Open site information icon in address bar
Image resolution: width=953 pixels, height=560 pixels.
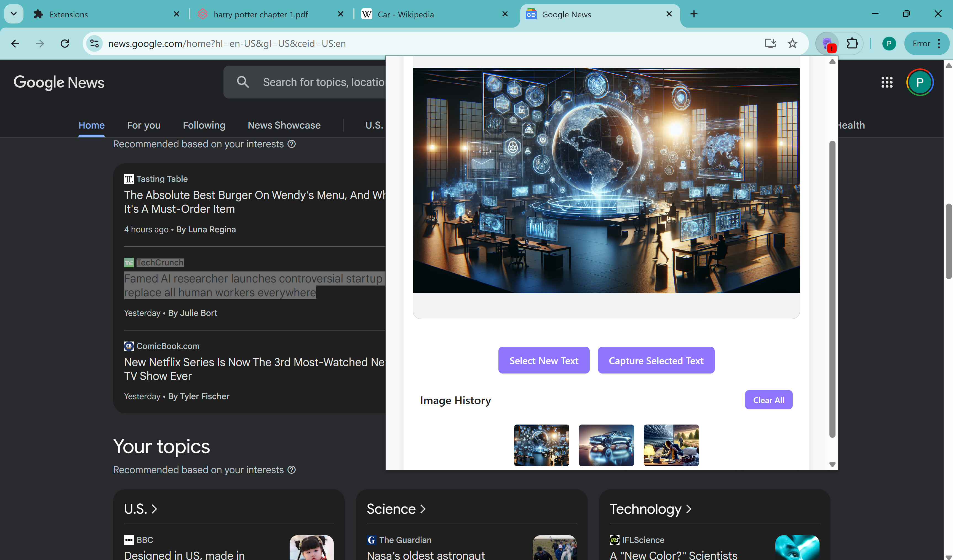(95, 44)
